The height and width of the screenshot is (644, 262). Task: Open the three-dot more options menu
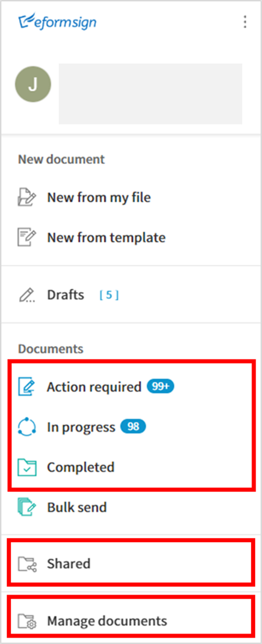pyautogui.click(x=245, y=22)
